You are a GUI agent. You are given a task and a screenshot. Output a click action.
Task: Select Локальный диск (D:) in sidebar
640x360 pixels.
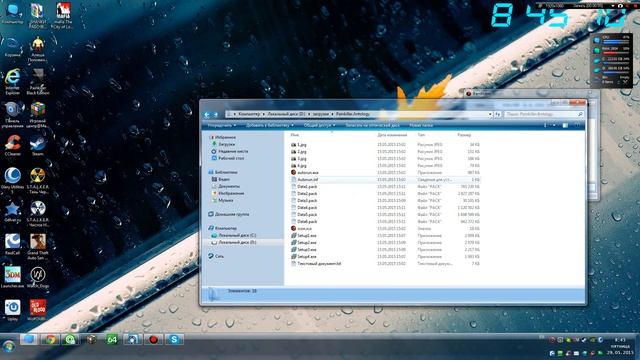237,242
